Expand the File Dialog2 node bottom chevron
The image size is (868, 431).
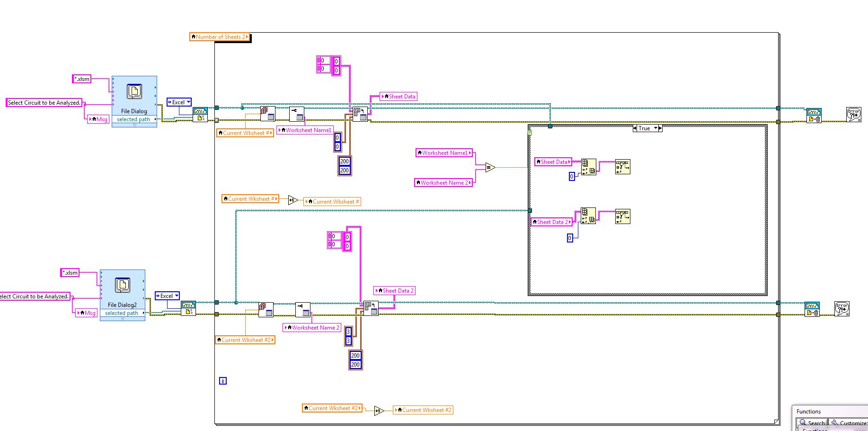pyautogui.click(x=123, y=319)
